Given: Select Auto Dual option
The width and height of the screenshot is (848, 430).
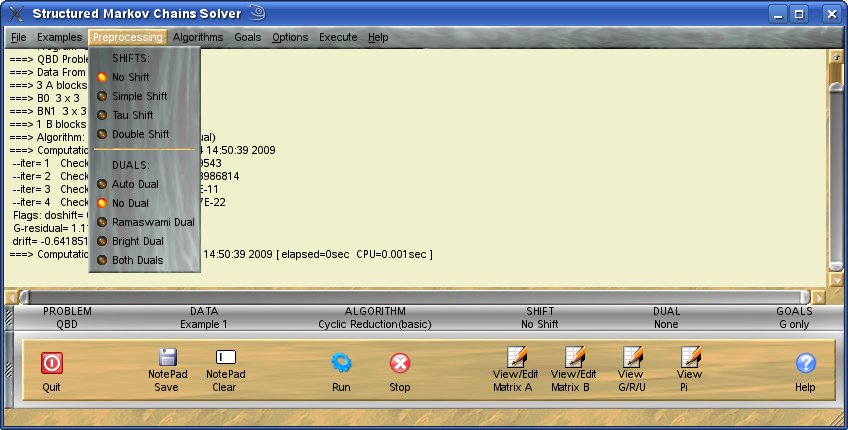Looking at the screenshot, I should click(x=135, y=184).
